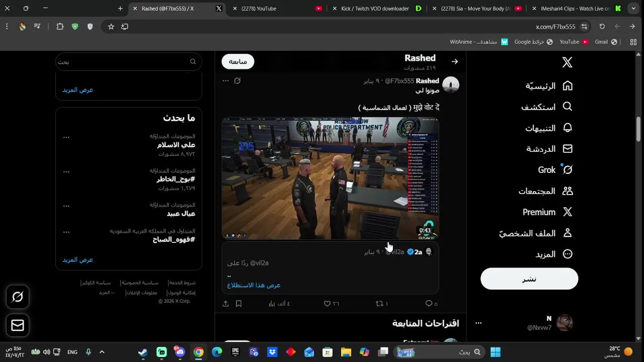Open the bookmarks bar apps grid icon

tap(633, 42)
